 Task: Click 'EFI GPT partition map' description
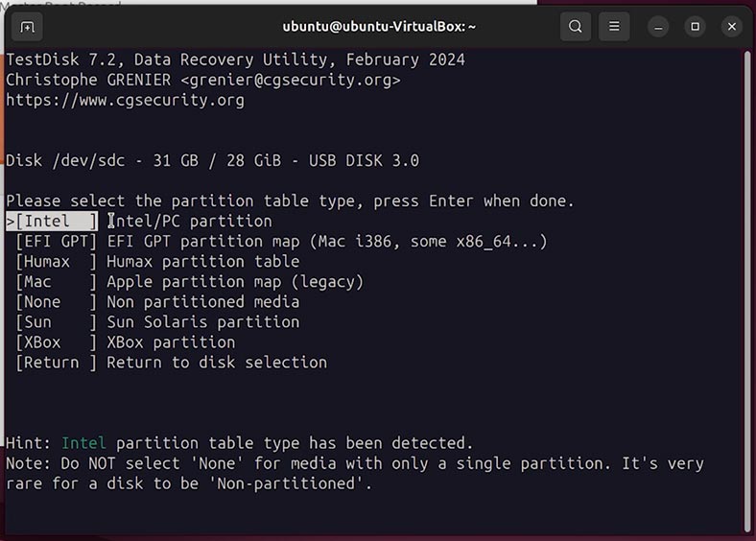point(203,242)
